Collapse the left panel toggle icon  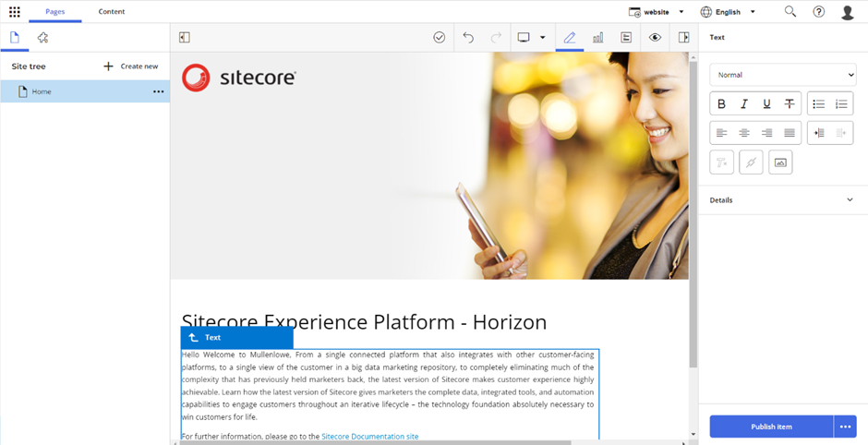[x=185, y=38]
